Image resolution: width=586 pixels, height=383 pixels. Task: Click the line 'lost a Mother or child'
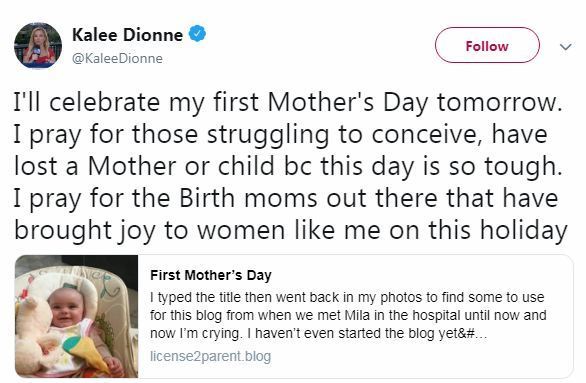(288, 166)
